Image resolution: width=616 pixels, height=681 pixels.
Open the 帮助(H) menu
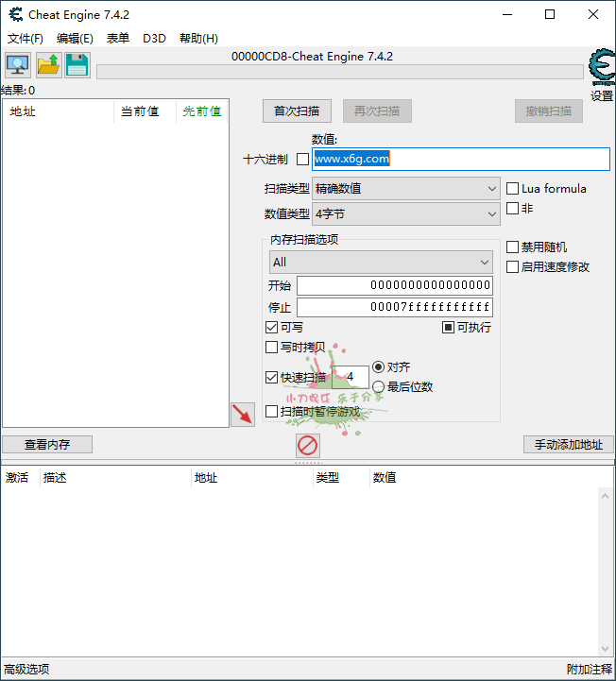[198, 39]
